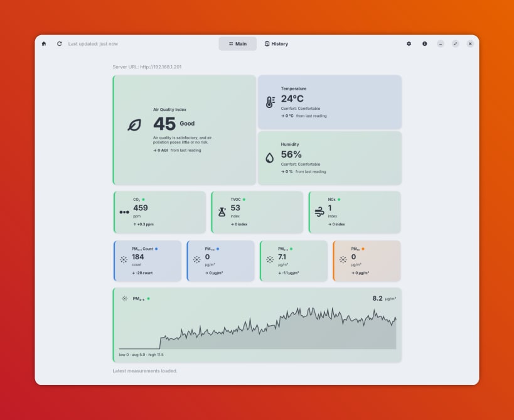Image resolution: width=514 pixels, height=420 pixels.
Task: Click the particle icon in PM Count card
Action: (124, 260)
